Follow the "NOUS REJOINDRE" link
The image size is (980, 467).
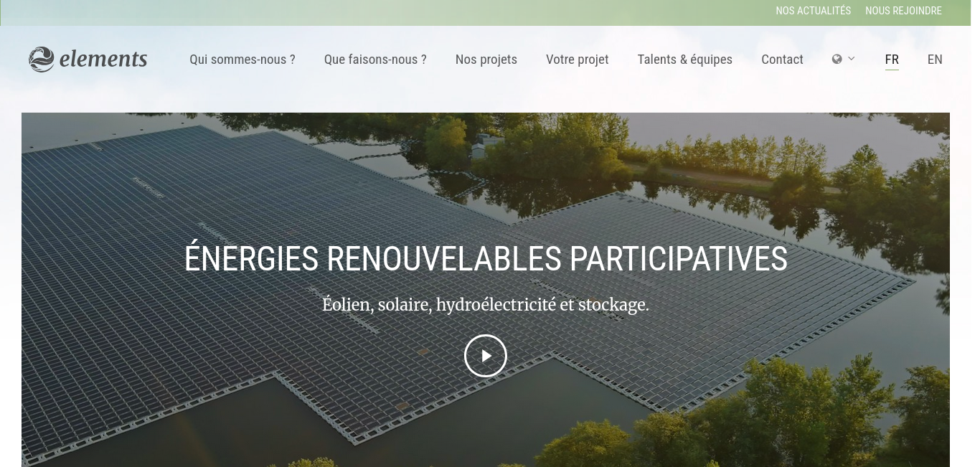[903, 11]
